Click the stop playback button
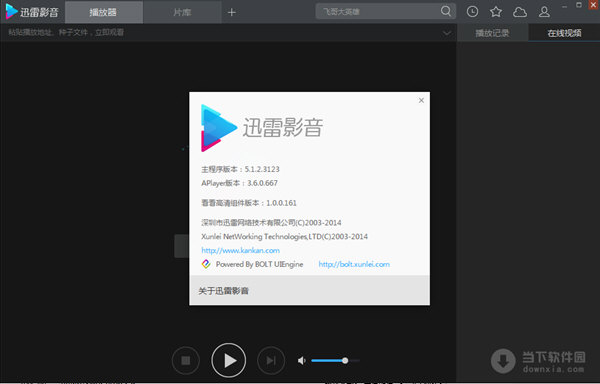The height and width of the screenshot is (384, 600). tap(186, 360)
